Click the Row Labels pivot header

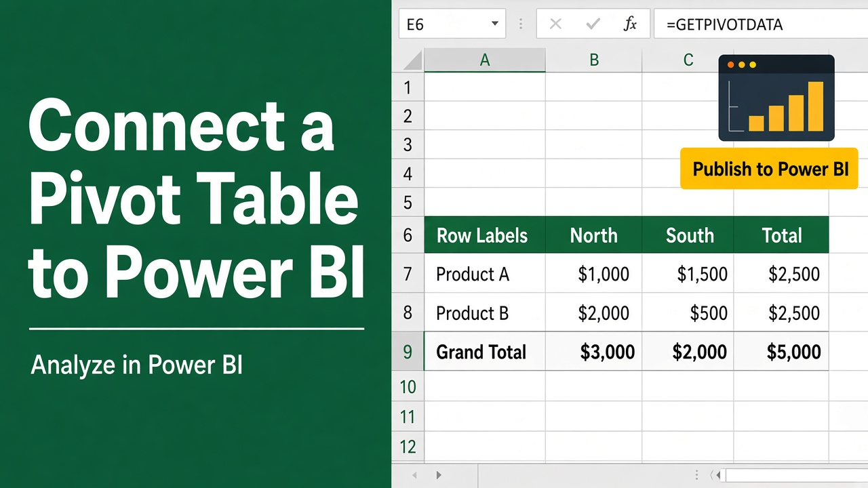click(485, 235)
